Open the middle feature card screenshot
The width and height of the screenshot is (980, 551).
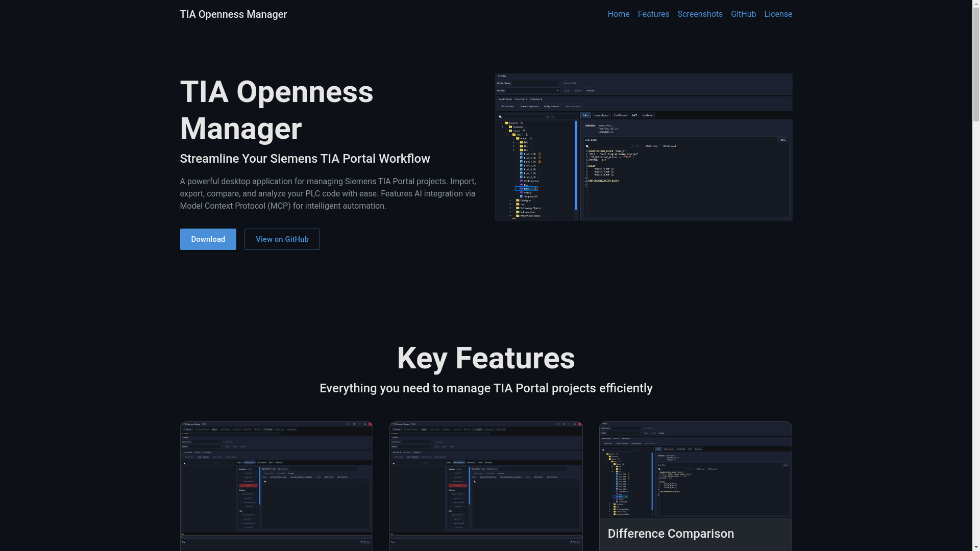[x=486, y=486]
